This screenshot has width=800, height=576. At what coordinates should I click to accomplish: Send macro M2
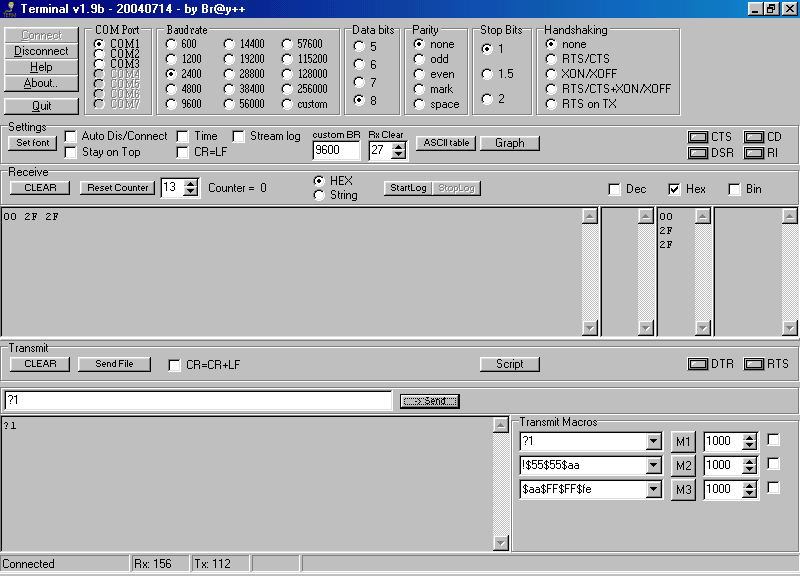(683, 466)
